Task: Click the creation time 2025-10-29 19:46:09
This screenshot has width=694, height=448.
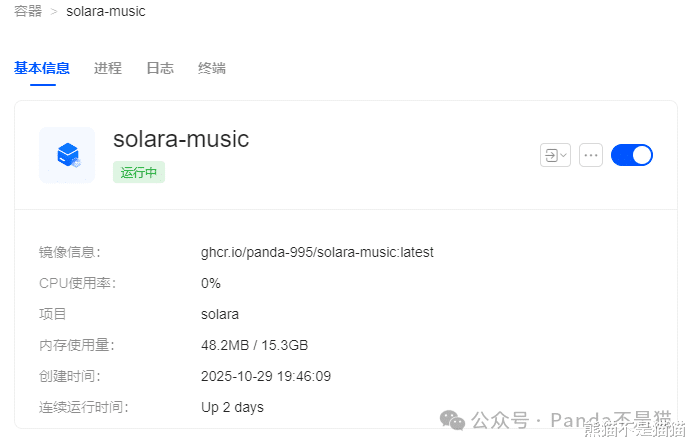Action: (x=266, y=376)
